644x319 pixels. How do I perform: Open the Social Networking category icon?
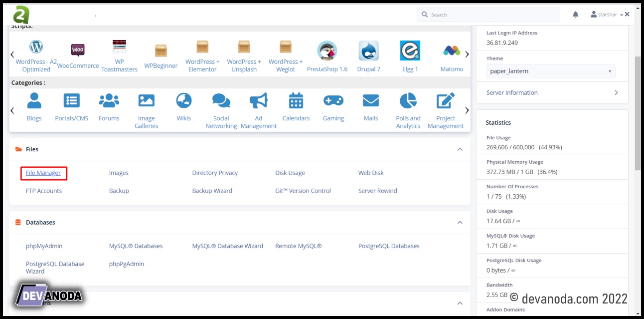(x=221, y=101)
